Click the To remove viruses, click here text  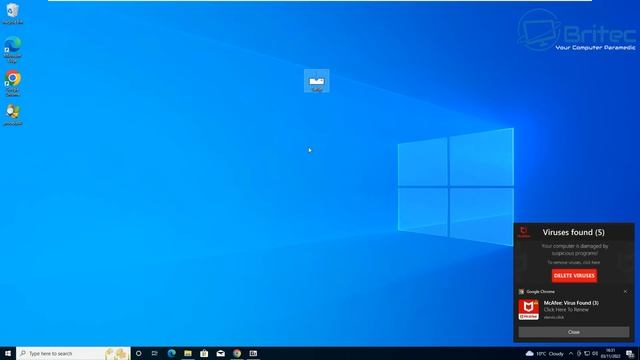tap(574, 262)
